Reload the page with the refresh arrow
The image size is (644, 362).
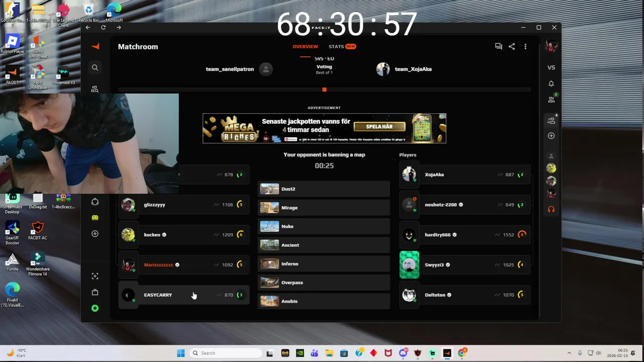tap(103, 28)
